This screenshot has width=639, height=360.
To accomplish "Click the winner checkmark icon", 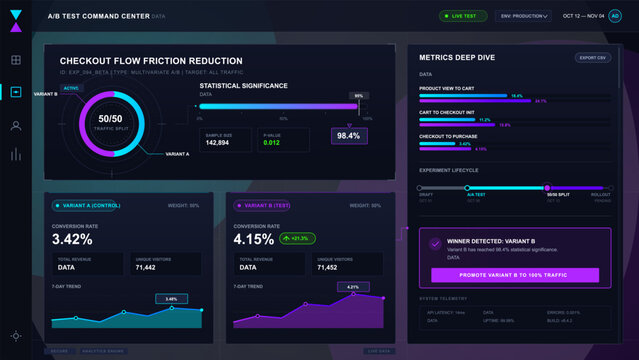I will click(x=435, y=244).
